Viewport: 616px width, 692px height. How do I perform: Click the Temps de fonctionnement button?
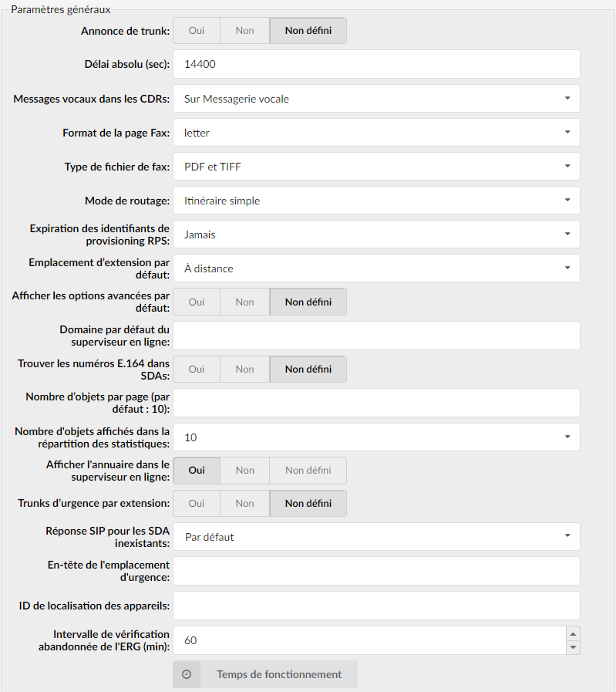(265, 674)
